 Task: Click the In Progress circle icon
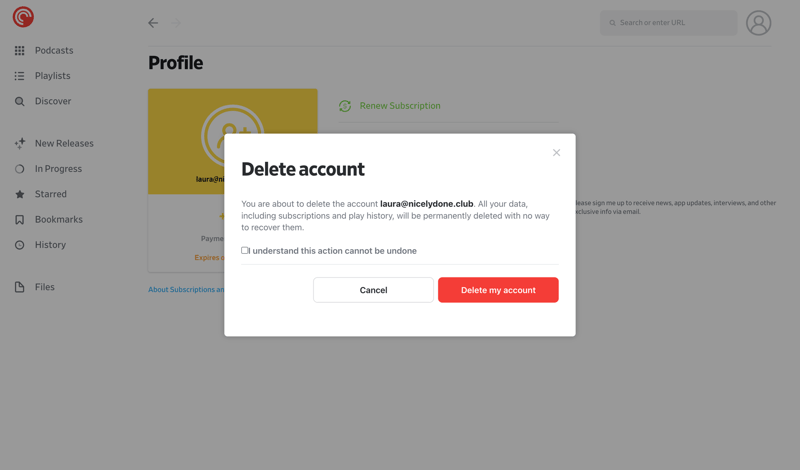coord(19,169)
